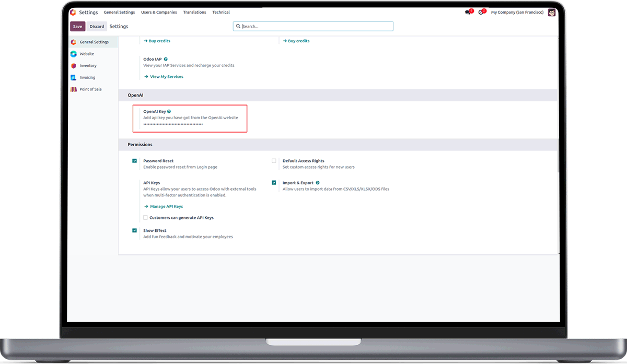Open the Users & Companies menu
Image resolution: width=627 pixels, height=364 pixels.
(x=159, y=12)
